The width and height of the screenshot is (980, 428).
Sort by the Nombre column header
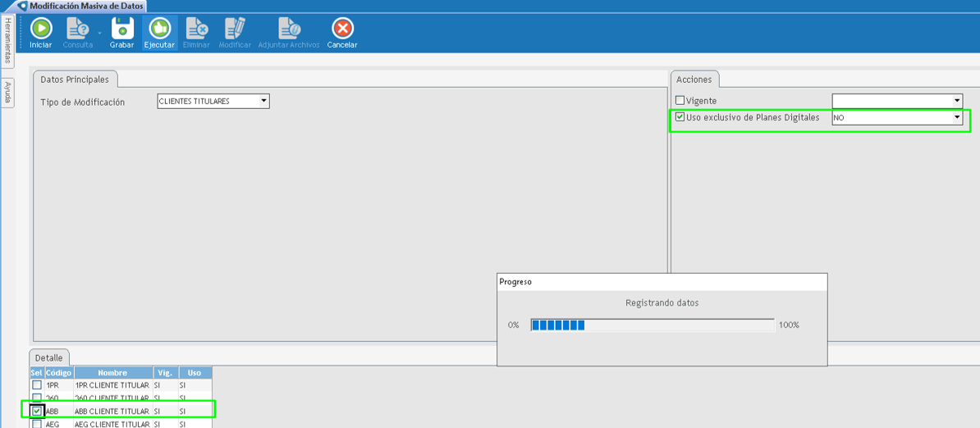click(x=112, y=372)
